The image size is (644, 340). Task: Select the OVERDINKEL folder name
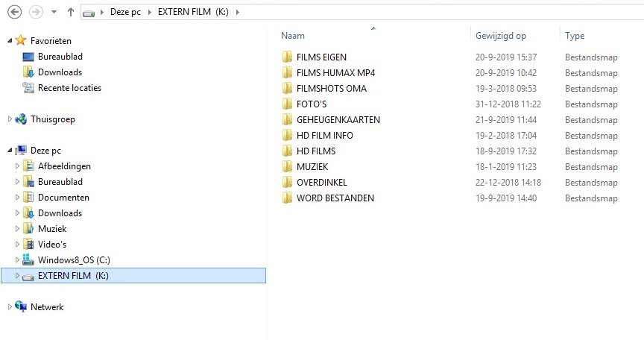click(321, 183)
